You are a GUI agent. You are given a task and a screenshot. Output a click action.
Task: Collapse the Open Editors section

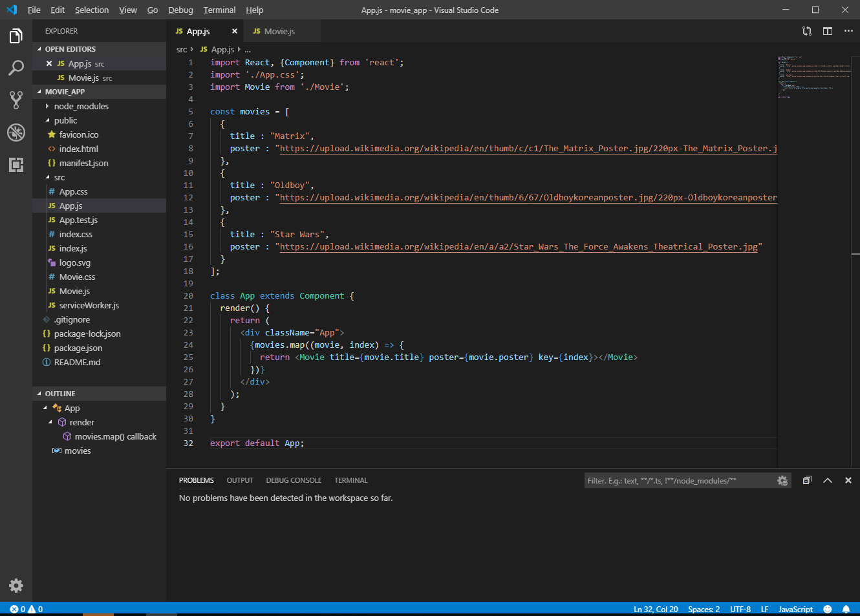pos(99,49)
